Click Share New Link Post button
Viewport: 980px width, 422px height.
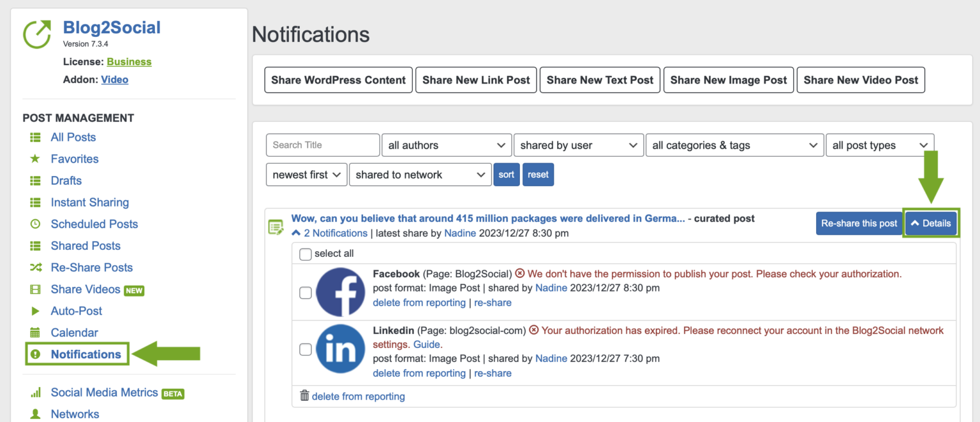coord(476,80)
